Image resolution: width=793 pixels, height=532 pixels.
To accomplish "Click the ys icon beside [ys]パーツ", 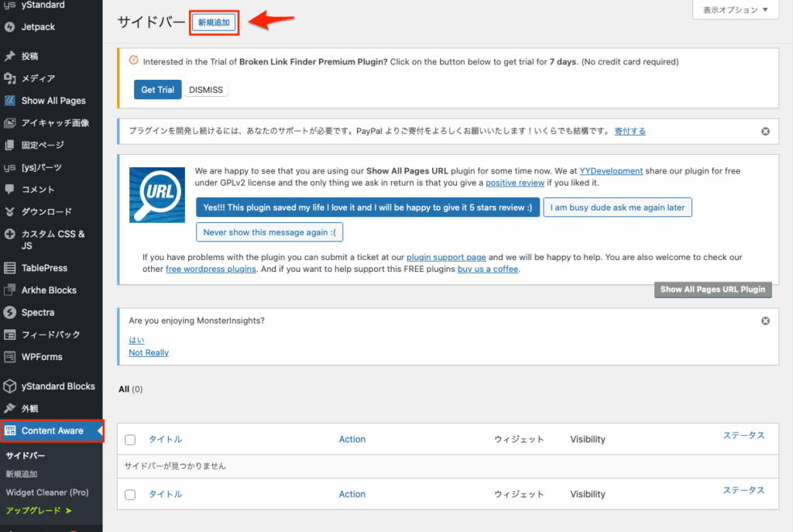I will click(x=9, y=167).
